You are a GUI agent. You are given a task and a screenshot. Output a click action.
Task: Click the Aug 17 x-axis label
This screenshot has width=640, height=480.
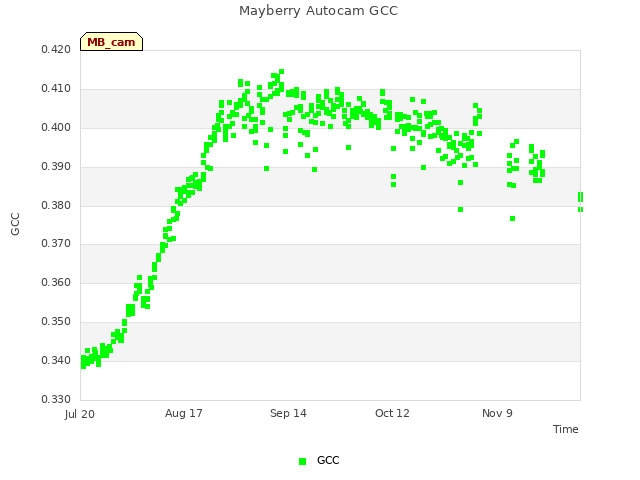pyautogui.click(x=184, y=413)
